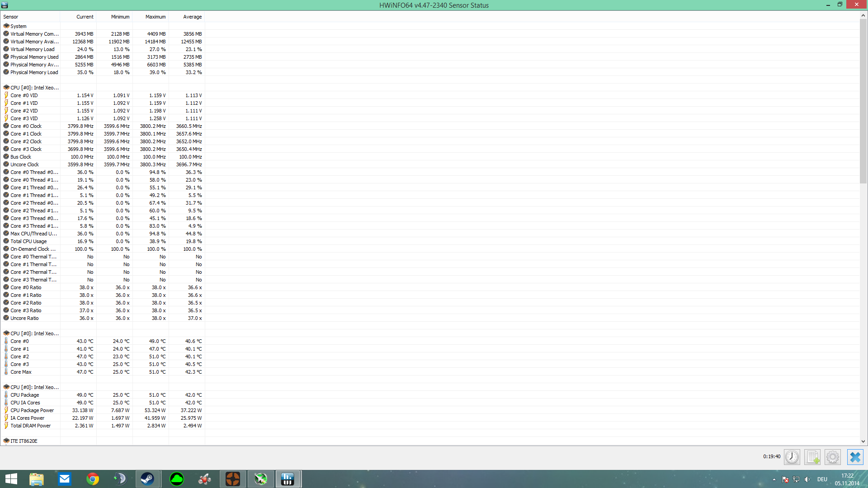Show hidden tray icons arrow
868x488 pixels.
pos(774,479)
